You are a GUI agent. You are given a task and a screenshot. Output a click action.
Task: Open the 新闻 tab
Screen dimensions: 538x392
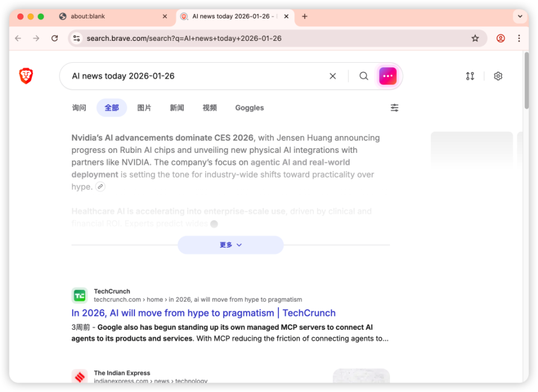177,108
